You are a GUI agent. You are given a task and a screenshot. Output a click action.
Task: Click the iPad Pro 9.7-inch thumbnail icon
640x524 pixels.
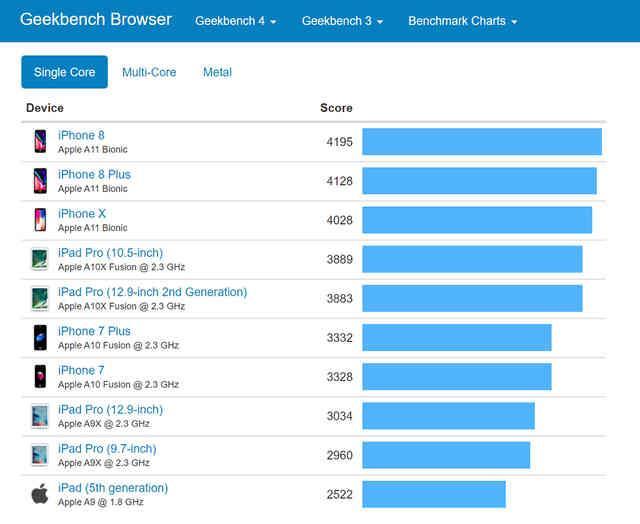point(40,455)
